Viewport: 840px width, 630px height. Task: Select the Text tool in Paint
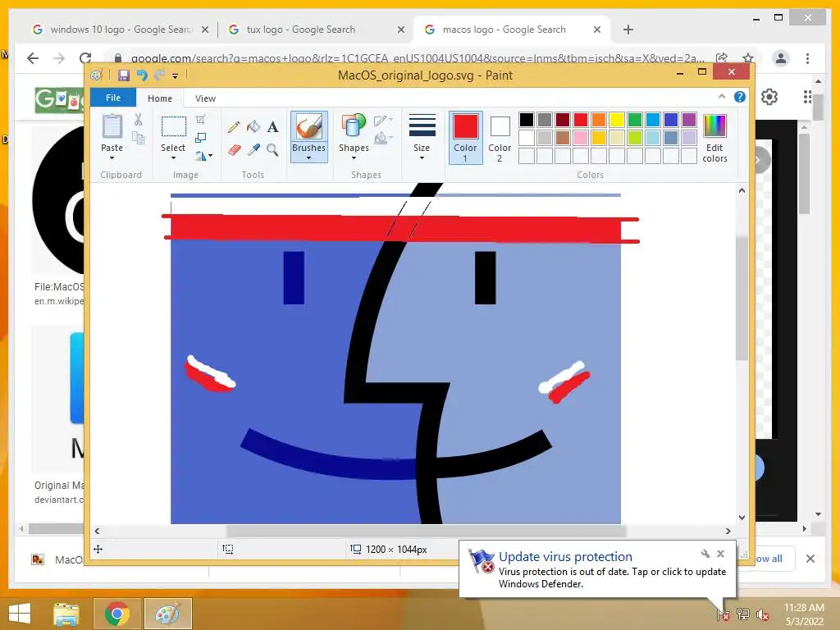pyautogui.click(x=272, y=126)
